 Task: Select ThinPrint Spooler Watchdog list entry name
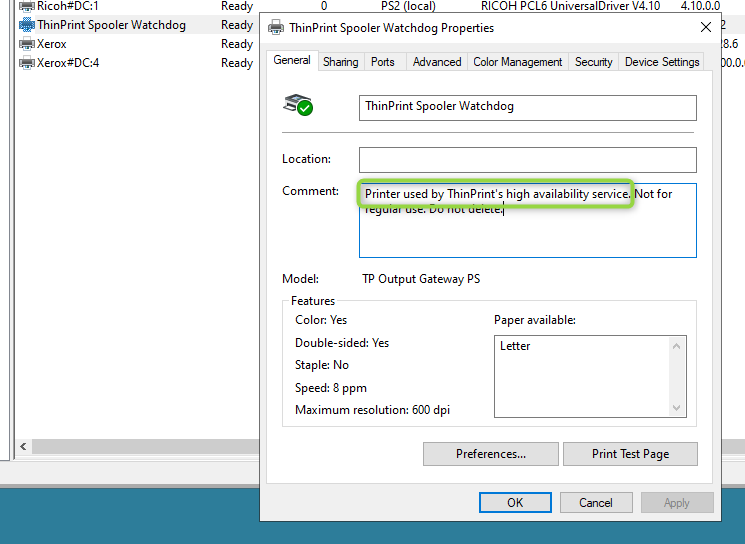point(112,25)
